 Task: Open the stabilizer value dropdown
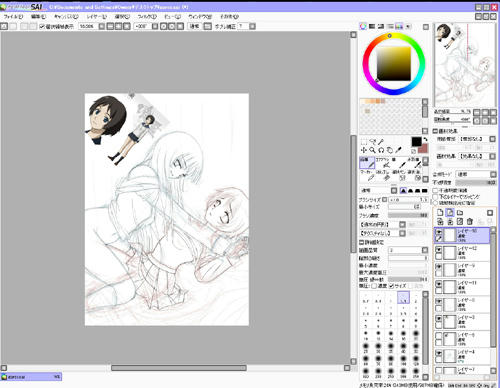click(252, 26)
